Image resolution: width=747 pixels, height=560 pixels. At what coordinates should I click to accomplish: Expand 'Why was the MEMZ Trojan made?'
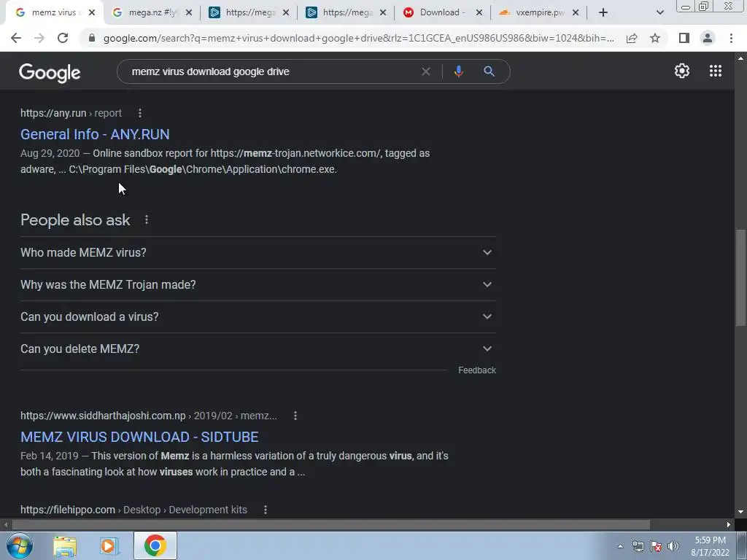pyautogui.click(x=258, y=285)
